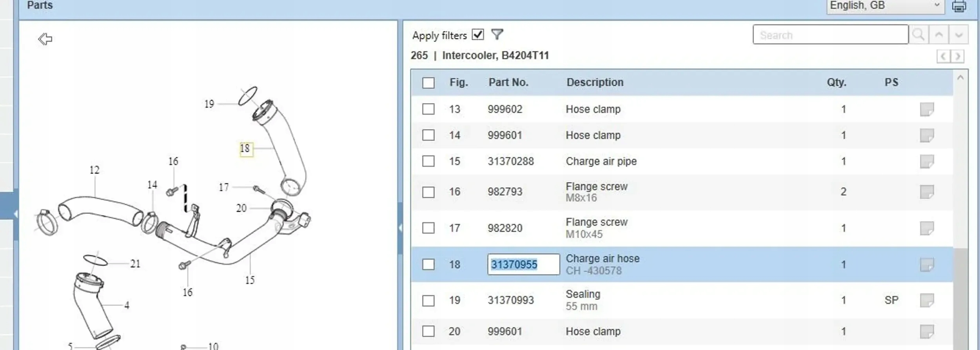Image resolution: width=980 pixels, height=350 pixels.
Task: Tick checkbox for fig 20 Hose clamp
Action: click(428, 332)
